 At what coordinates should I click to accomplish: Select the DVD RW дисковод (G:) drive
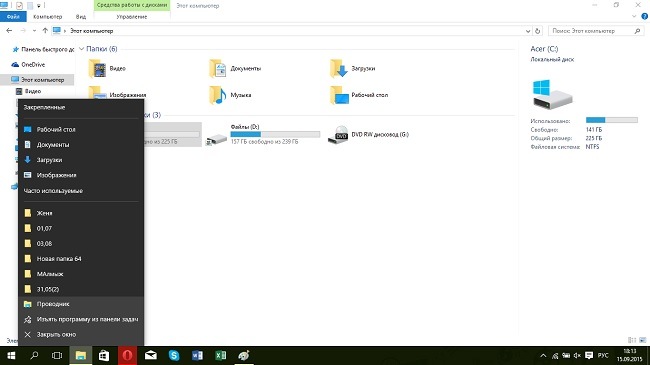tap(369, 134)
